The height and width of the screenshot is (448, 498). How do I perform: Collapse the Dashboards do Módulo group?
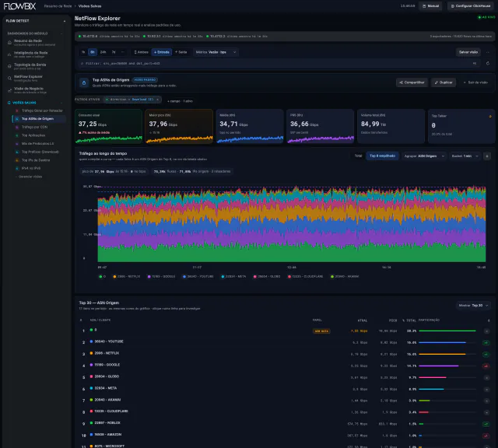point(61,33)
